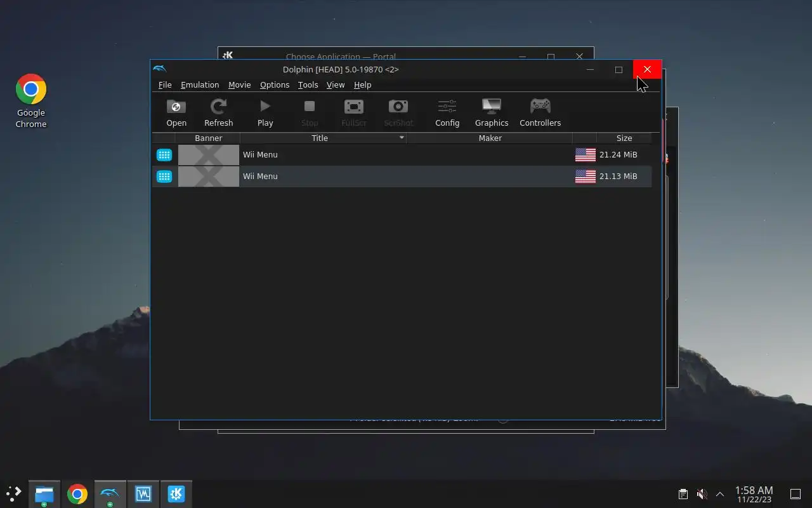Click the banner thumbnail of the 21.24 MiB entry

tap(209, 155)
